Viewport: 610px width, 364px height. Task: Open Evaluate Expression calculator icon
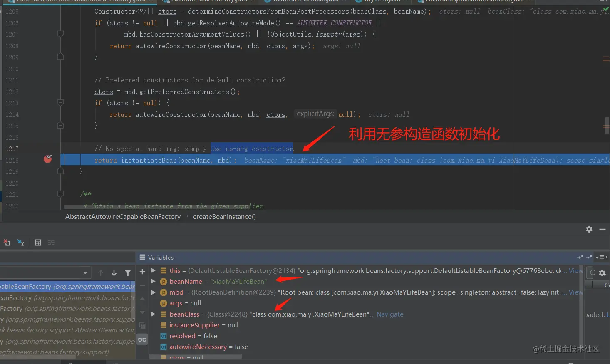[x=38, y=243]
